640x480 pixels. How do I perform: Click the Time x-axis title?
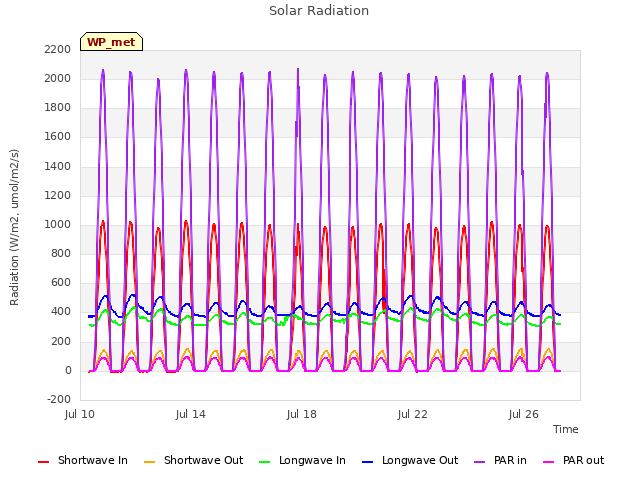[565, 429]
